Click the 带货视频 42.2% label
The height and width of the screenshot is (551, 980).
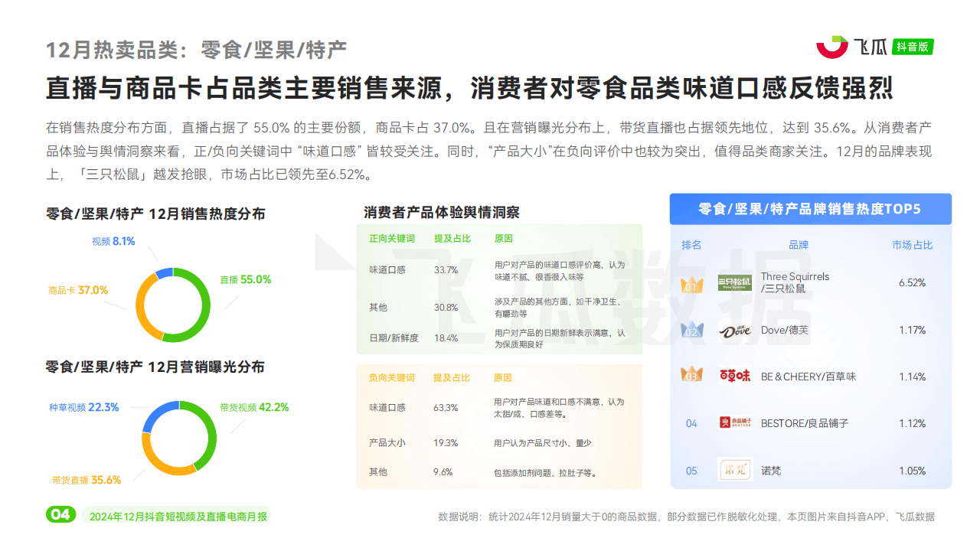(254, 408)
